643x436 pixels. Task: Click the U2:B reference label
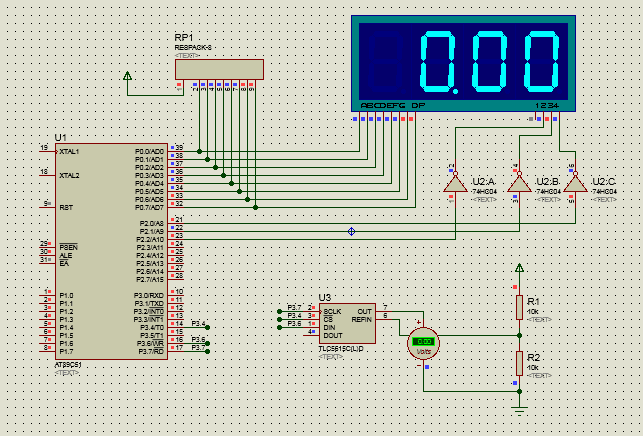548,182
